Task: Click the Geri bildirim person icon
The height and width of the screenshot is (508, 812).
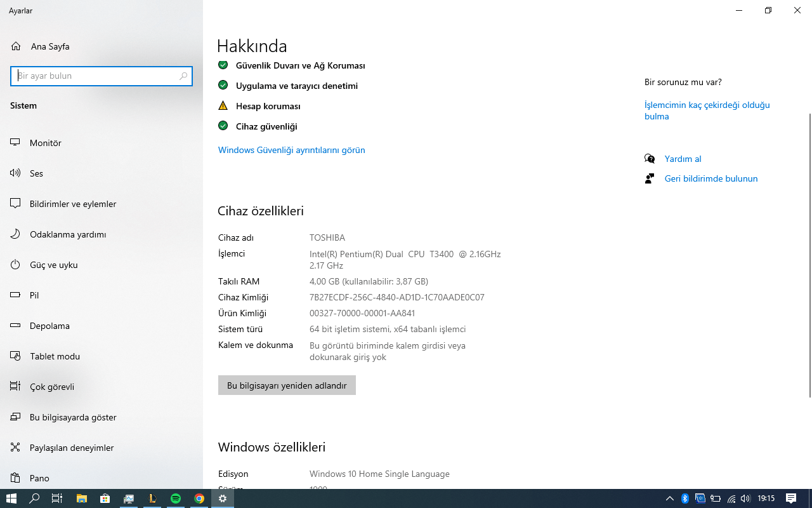Action: (650, 178)
